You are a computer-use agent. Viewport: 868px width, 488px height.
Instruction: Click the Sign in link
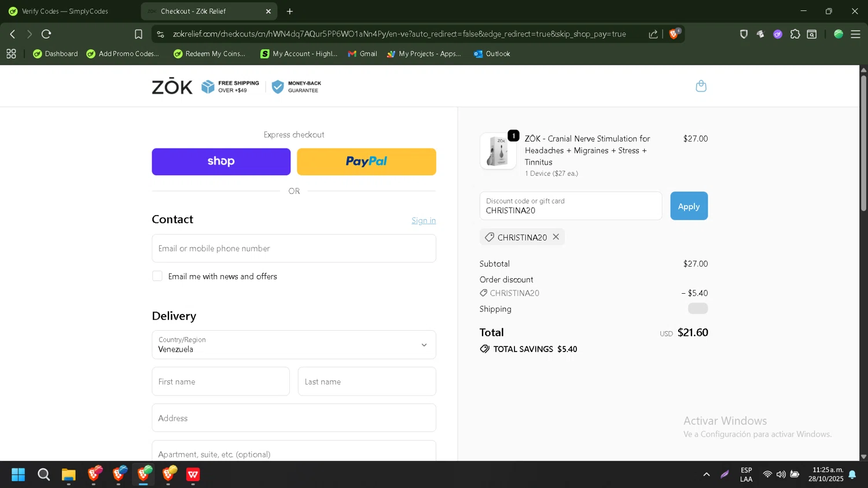pyautogui.click(x=424, y=220)
